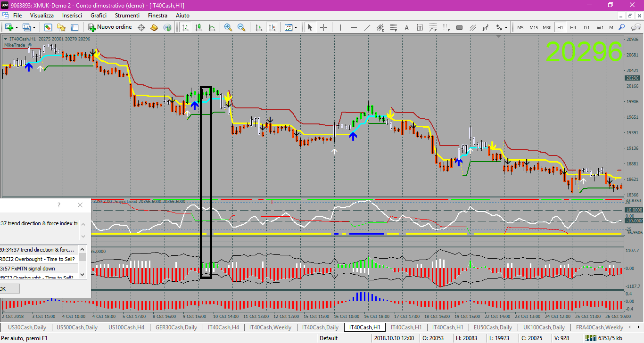This screenshot has width=644, height=343.
Task: Open the Market Watch panel icon
Action: click(48, 27)
